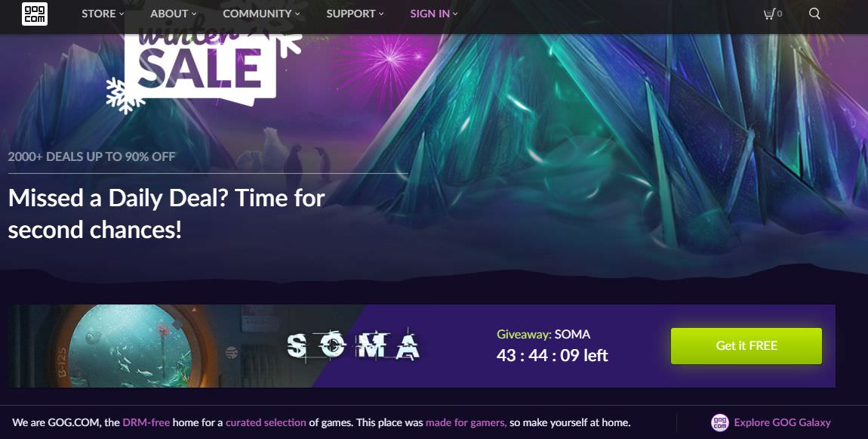Follow the Explore GOG Galaxy link
Viewport: 868px width, 439px height.
[x=782, y=422]
